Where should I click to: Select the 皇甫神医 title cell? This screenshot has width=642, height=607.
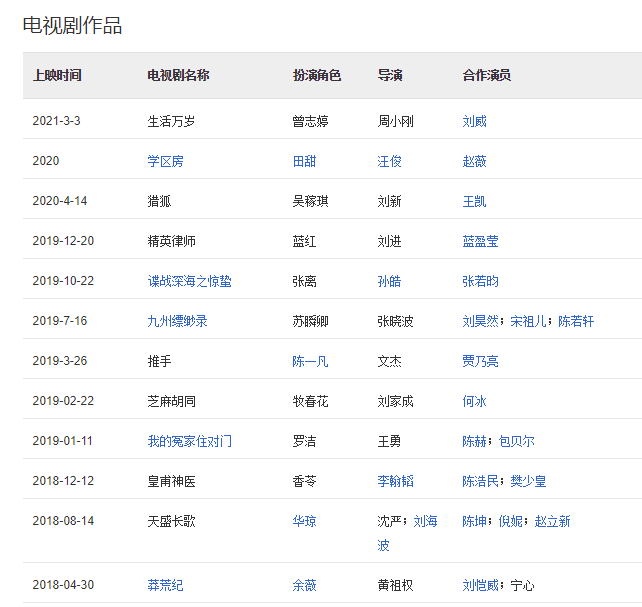tap(171, 481)
